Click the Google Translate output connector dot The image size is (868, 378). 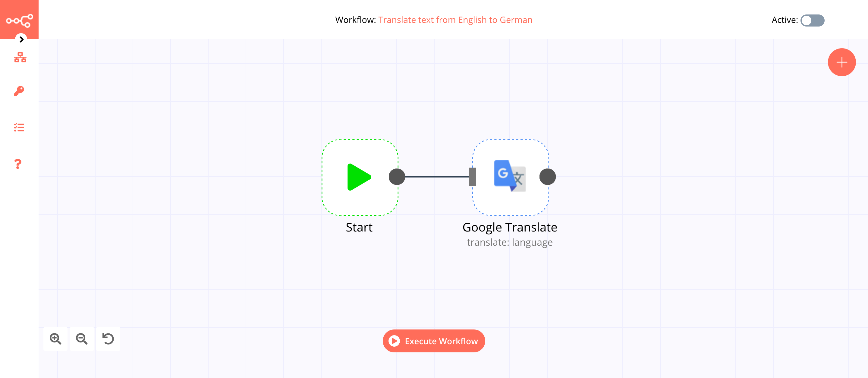click(x=546, y=177)
